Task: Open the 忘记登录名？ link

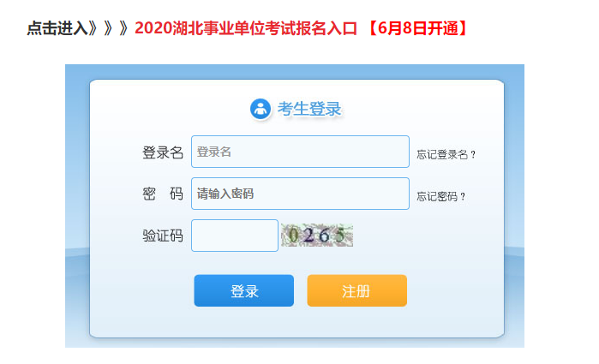Action: (446, 155)
